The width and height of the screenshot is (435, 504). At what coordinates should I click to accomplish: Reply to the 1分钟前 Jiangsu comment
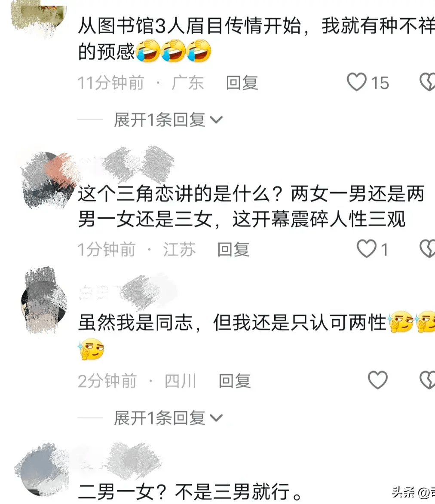click(233, 250)
